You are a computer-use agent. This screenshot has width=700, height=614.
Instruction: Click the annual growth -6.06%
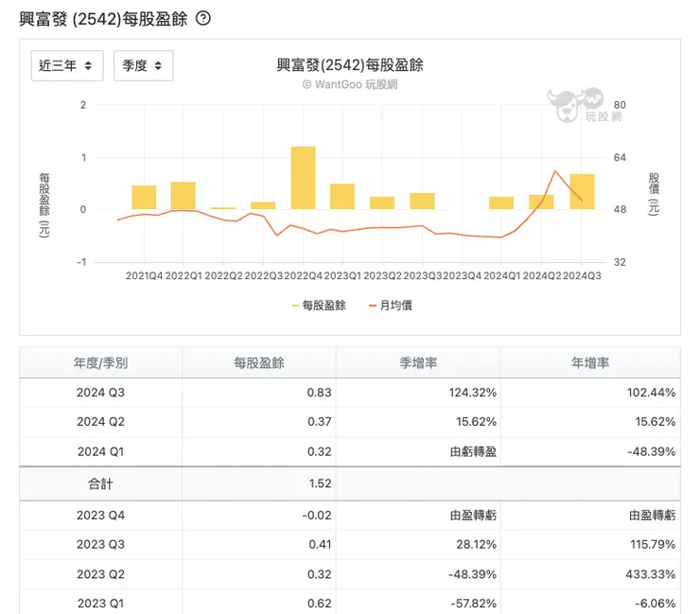click(x=655, y=604)
